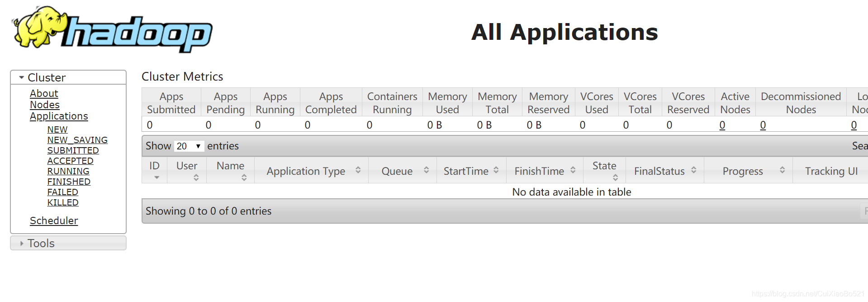
Task: Filter applications by NEW state
Action: (x=57, y=129)
